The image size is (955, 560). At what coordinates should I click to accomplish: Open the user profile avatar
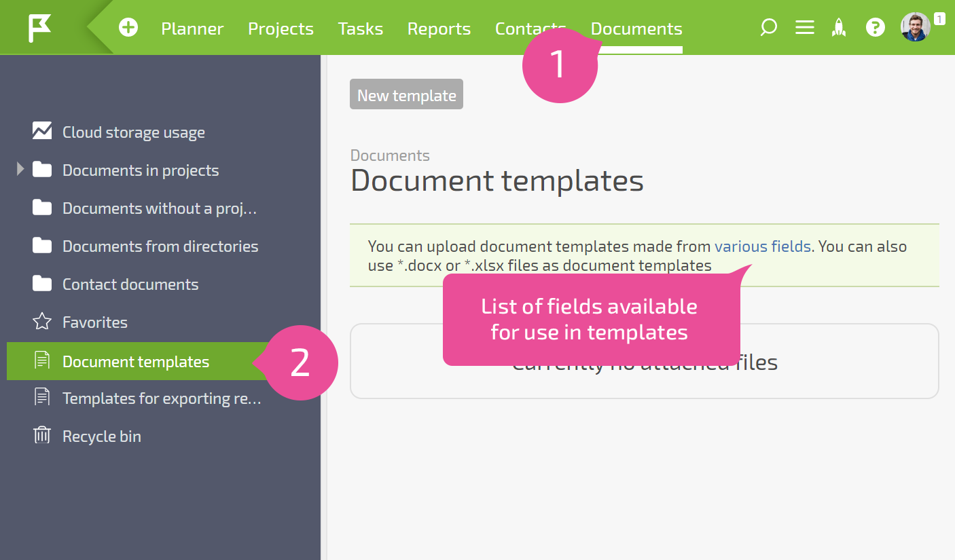pyautogui.click(x=915, y=27)
